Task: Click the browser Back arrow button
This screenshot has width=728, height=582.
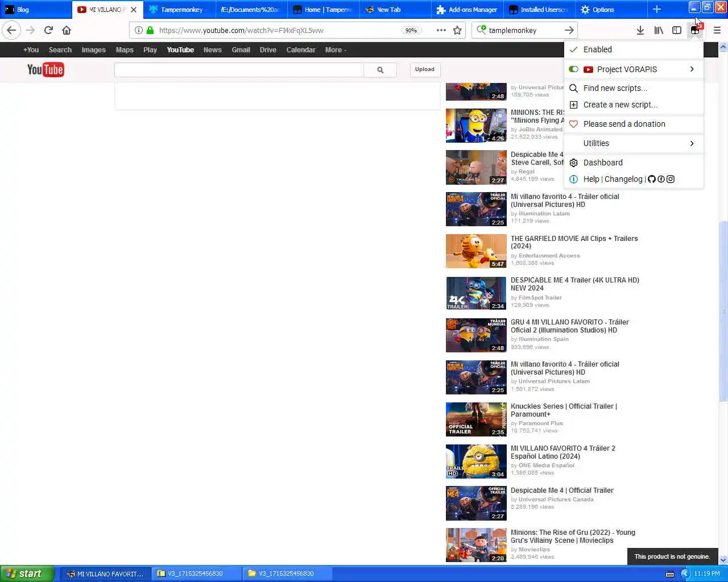Action: pos(11,30)
